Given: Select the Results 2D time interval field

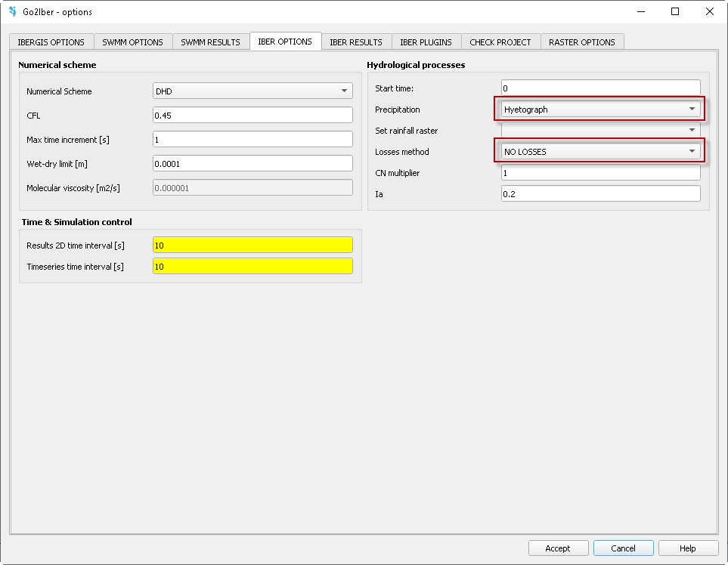Looking at the screenshot, I should (x=252, y=245).
